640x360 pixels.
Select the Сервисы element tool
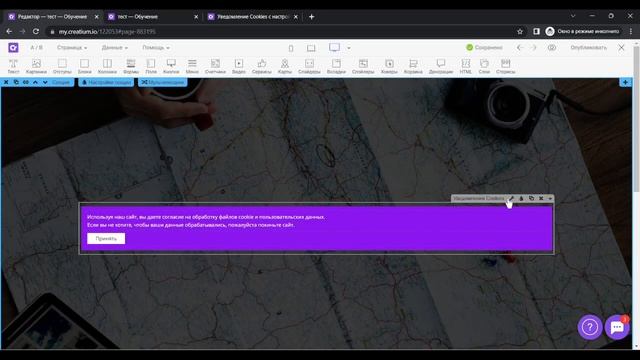point(262,66)
